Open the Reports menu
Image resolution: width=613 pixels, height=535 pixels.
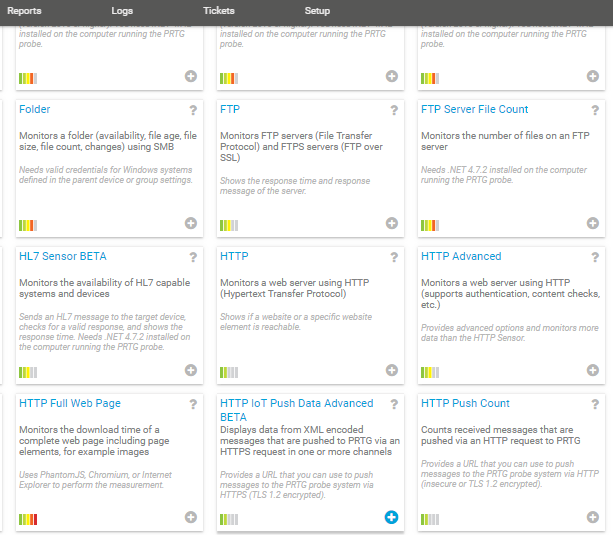click(24, 10)
